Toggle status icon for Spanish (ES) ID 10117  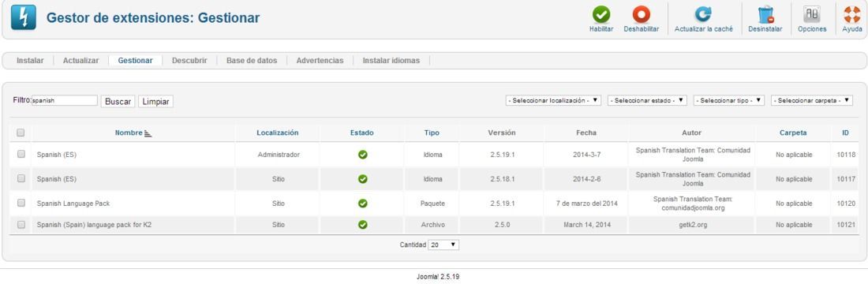pyautogui.click(x=363, y=179)
